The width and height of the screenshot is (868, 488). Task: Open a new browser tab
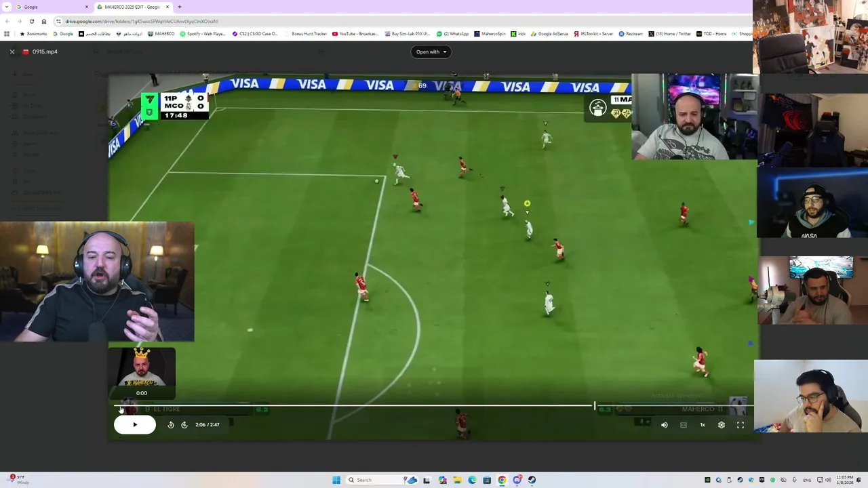point(179,7)
